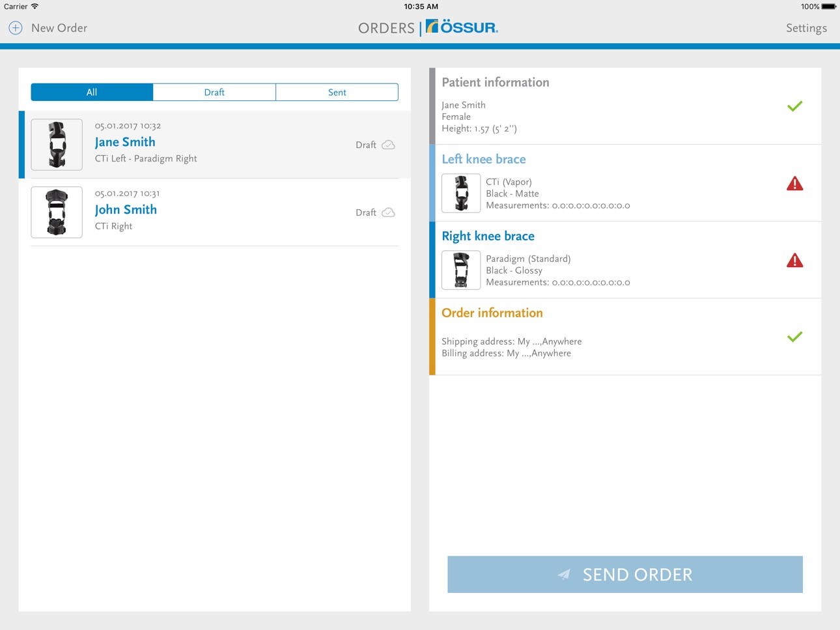Click the Wi-Fi icon in the status bar
The width and height of the screenshot is (840, 630).
(35, 7)
